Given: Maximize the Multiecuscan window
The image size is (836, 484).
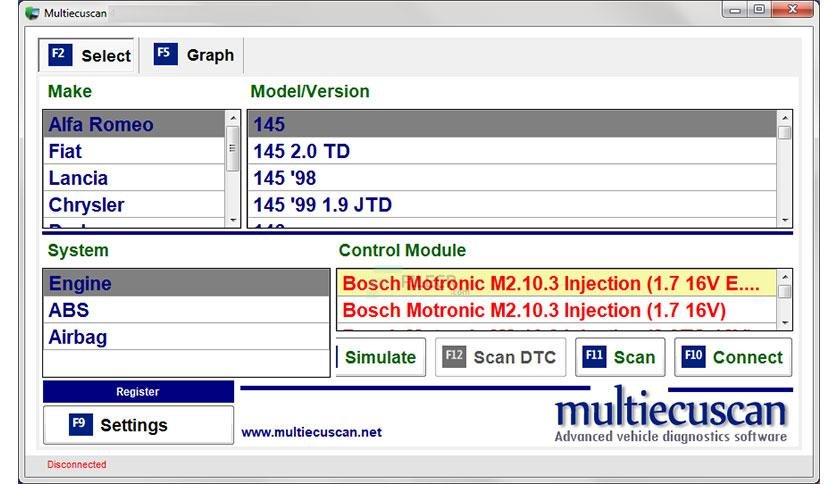Looking at the screenshot, I should [759, 9].
